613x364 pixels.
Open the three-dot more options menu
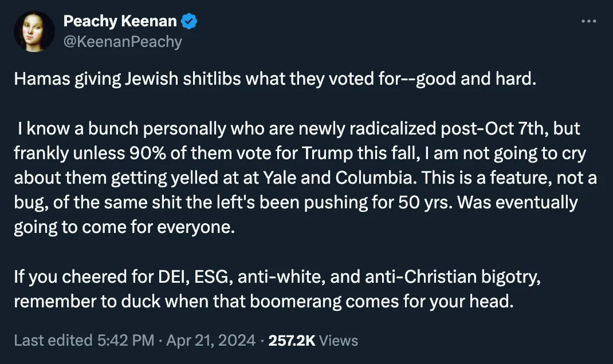coord(588,21)
